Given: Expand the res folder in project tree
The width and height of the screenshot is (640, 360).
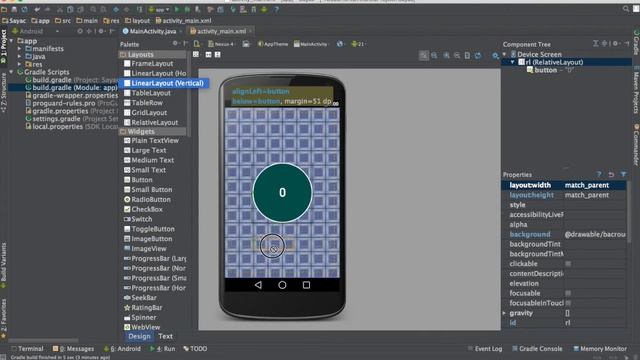Looking at the screenshot, I should pos(19,64).
